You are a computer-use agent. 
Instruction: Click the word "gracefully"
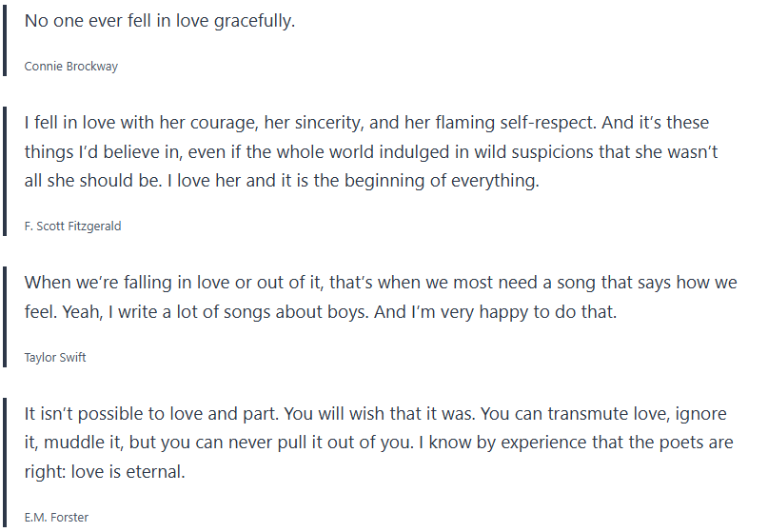(x=247, y=21)
